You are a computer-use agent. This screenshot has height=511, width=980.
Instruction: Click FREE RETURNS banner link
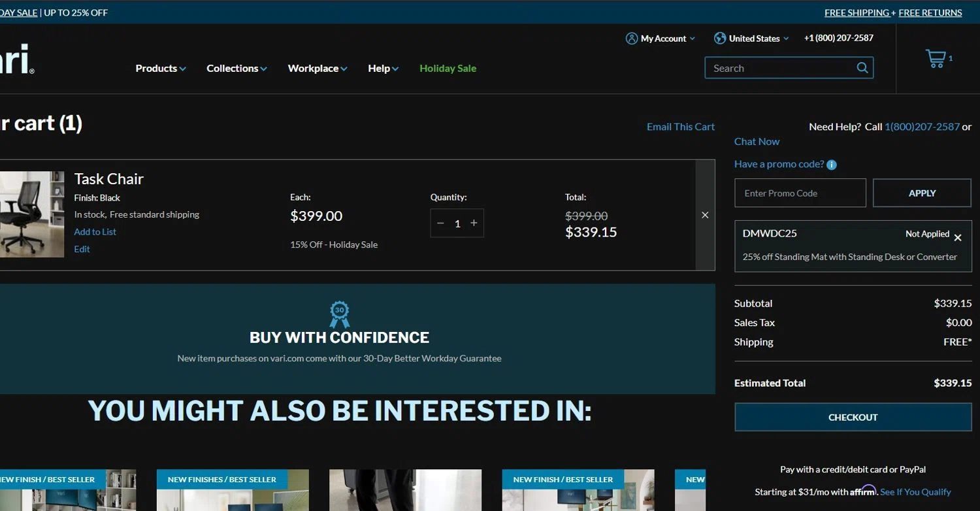[x=930, y=12]
